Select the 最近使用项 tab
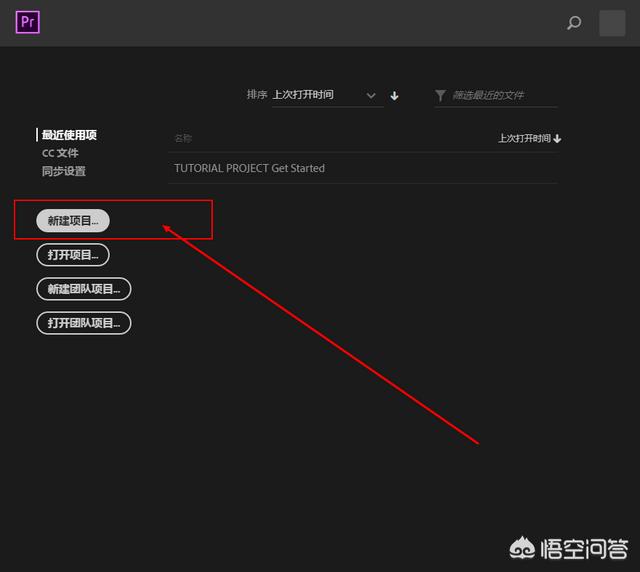 coord(69,135)
